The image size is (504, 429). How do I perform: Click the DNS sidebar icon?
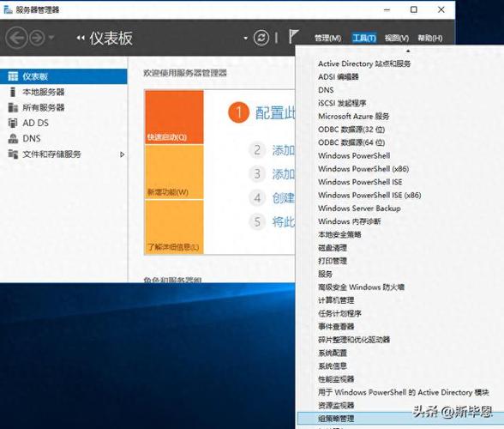pyautogui.click(x=13, y=139)
